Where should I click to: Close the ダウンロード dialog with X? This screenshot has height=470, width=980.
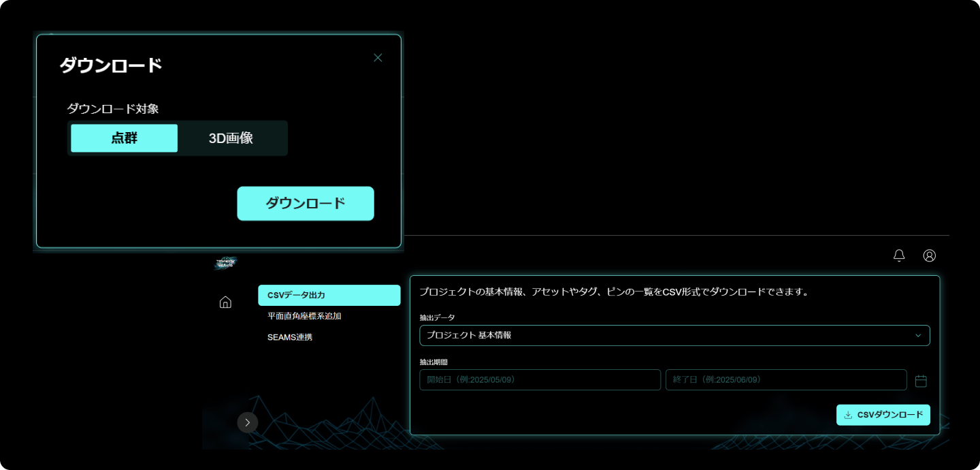point(378,58)
